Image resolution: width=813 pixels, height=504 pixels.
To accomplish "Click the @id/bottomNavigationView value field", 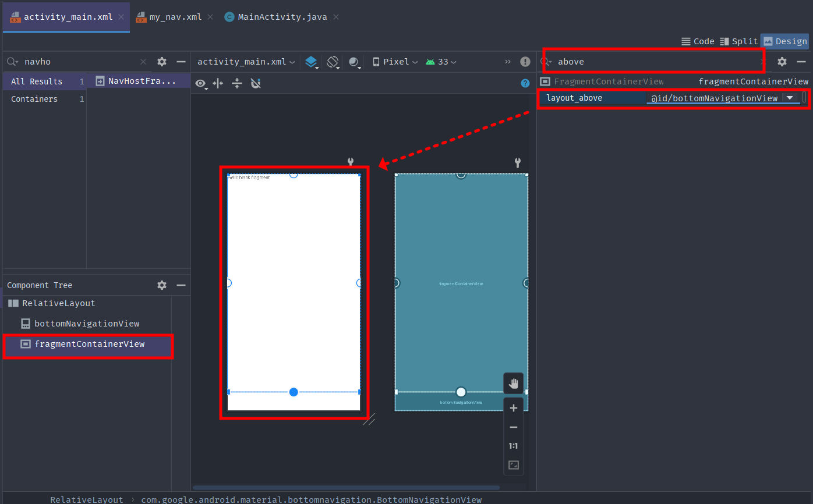I will (x=714, y=98).
